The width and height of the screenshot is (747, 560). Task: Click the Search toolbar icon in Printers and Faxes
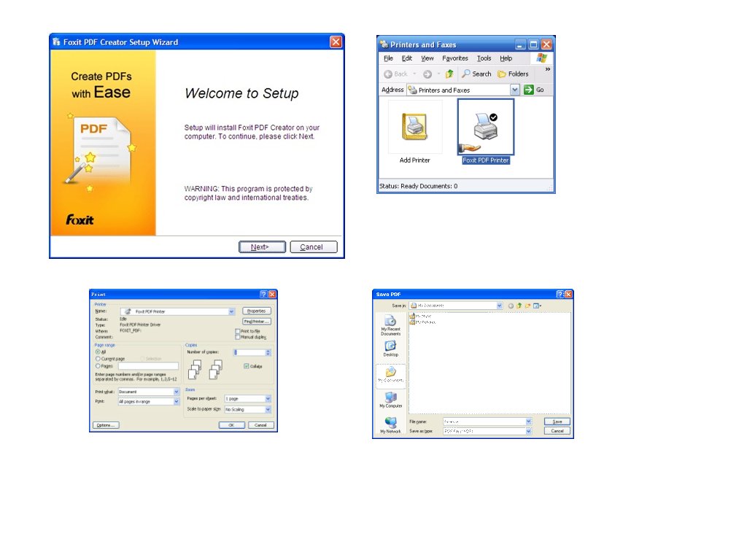476,74
